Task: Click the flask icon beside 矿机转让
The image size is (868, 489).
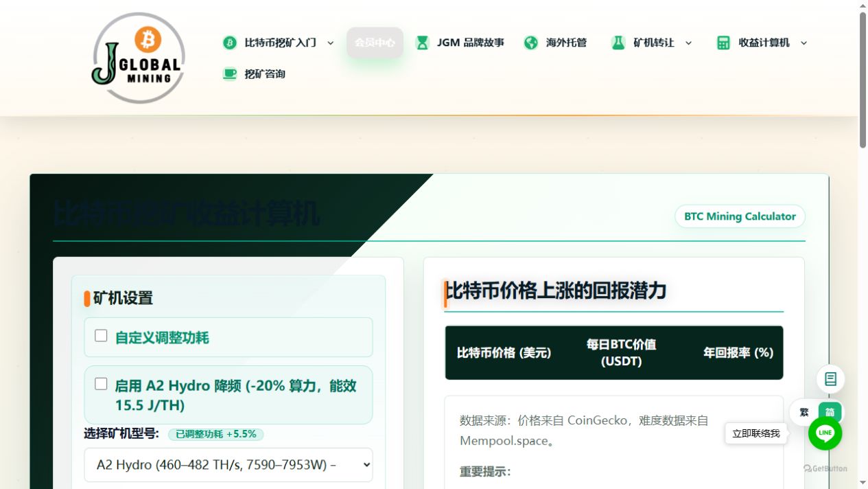Action: pyautogui.click(x=618, y=43)
